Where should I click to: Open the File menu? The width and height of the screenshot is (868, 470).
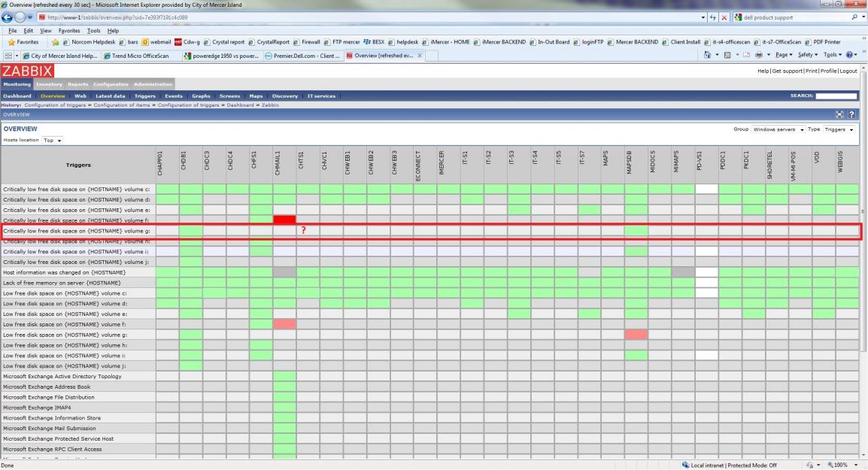[12, 31]
